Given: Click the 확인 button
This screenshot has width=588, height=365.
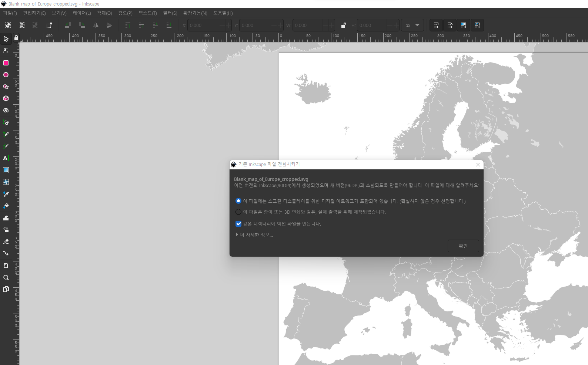Looking at the screenshot, I should coord(463,246).
